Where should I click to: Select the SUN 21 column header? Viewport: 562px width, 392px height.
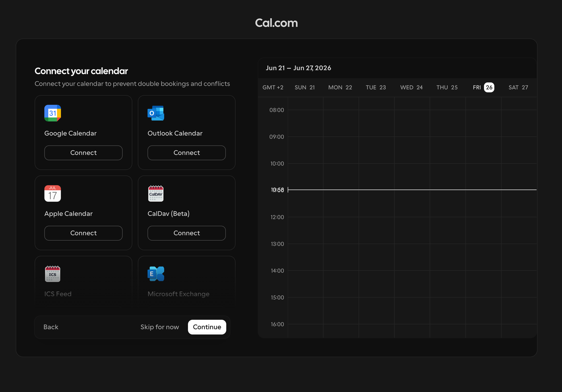(x=305, y=87)
